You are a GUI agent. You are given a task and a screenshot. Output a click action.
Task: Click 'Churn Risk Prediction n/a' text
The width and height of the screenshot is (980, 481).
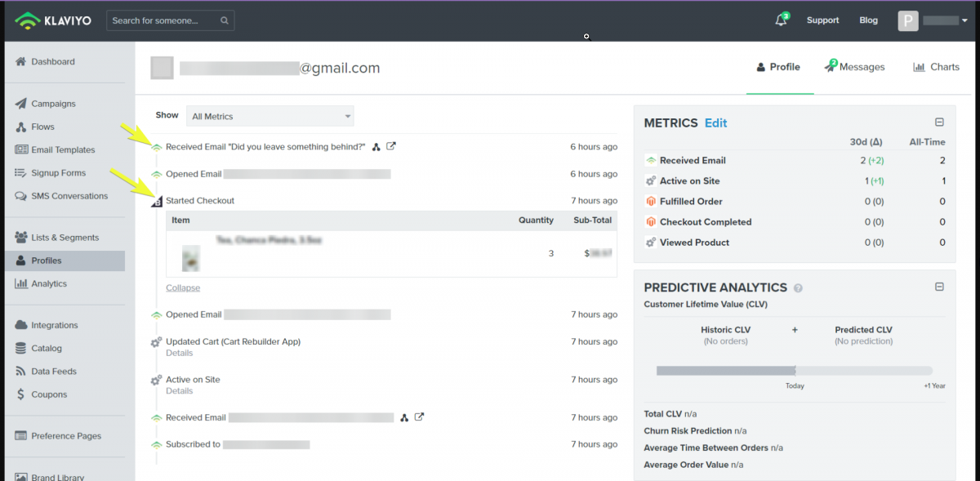tap(696, 430)
